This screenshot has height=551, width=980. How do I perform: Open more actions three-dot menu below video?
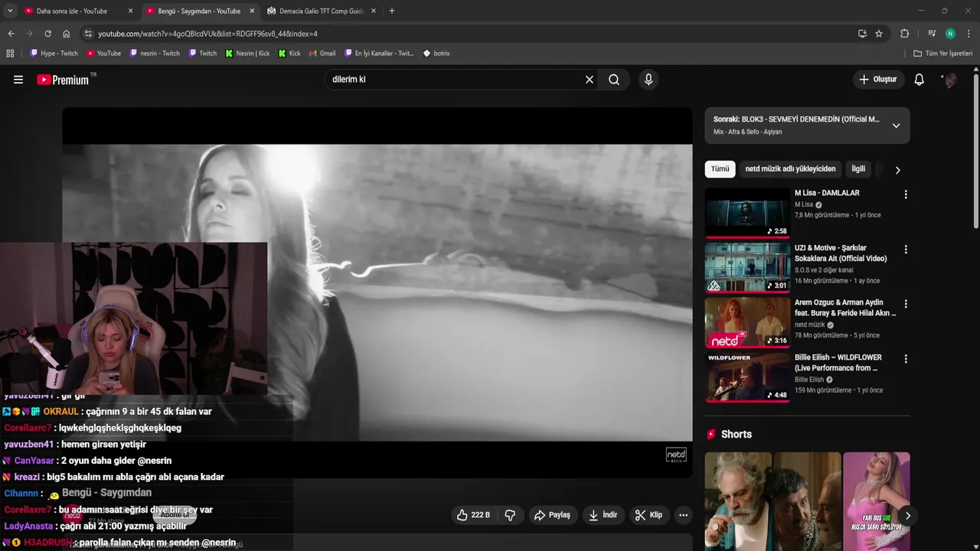(x=683, y=515)
